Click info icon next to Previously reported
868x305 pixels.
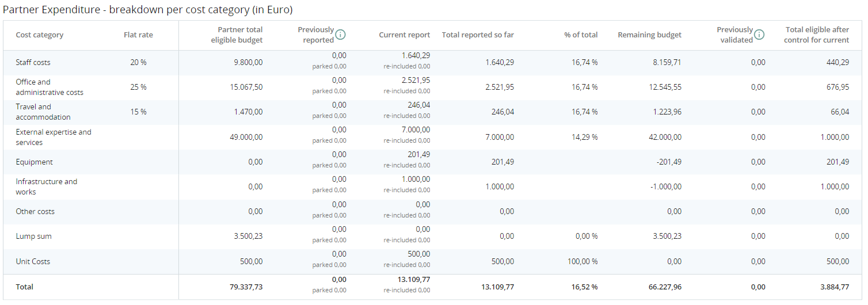pos(340,35)
